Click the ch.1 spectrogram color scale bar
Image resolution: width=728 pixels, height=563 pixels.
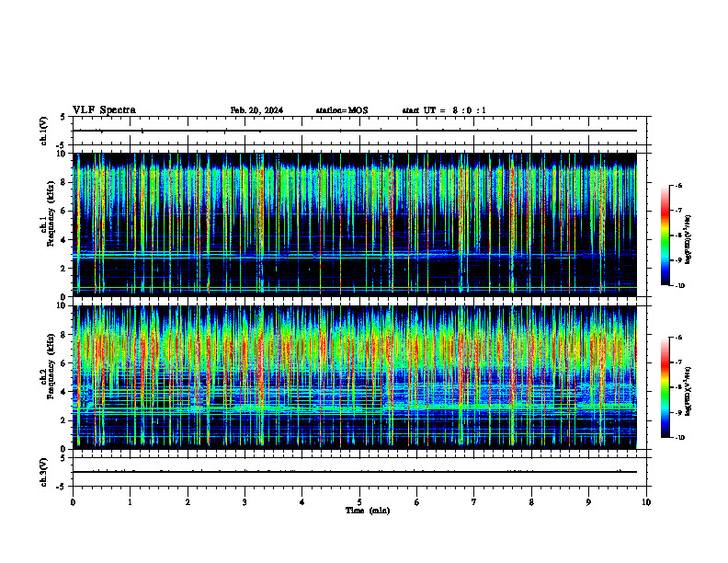665,236
